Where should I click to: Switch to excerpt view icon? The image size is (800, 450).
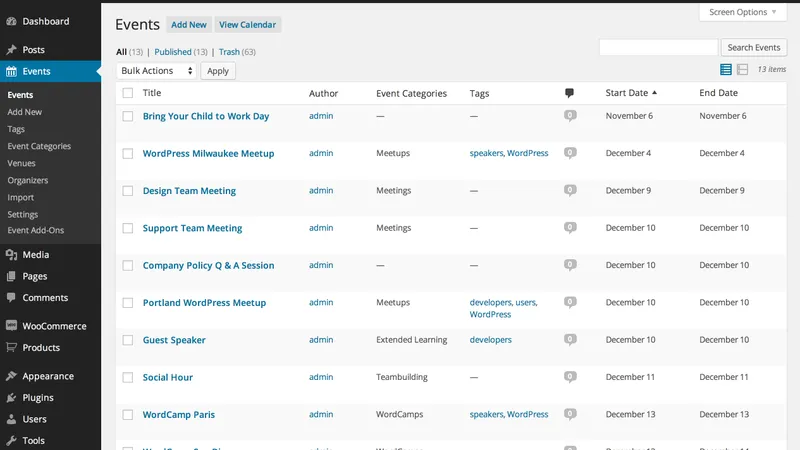click(x=742, y=69)
